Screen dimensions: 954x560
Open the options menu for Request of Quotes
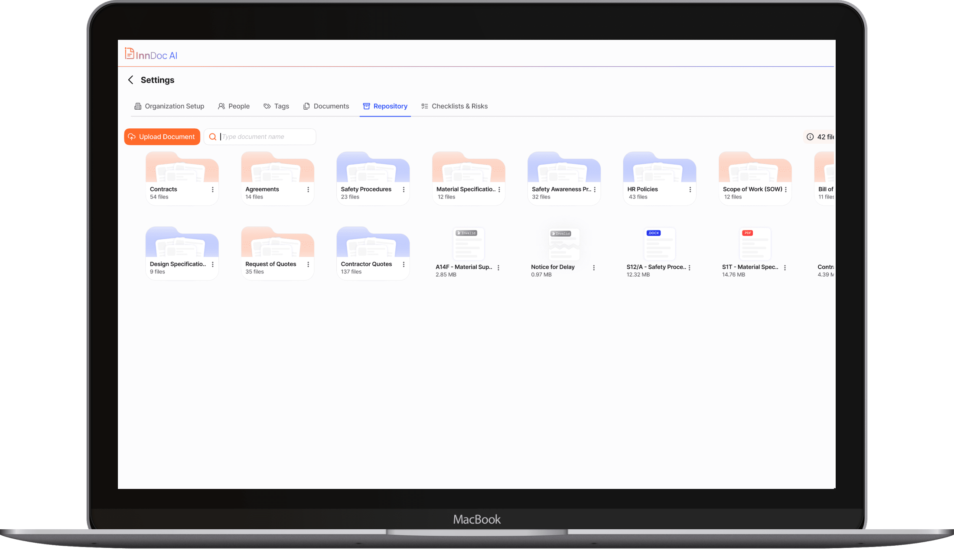308,264
